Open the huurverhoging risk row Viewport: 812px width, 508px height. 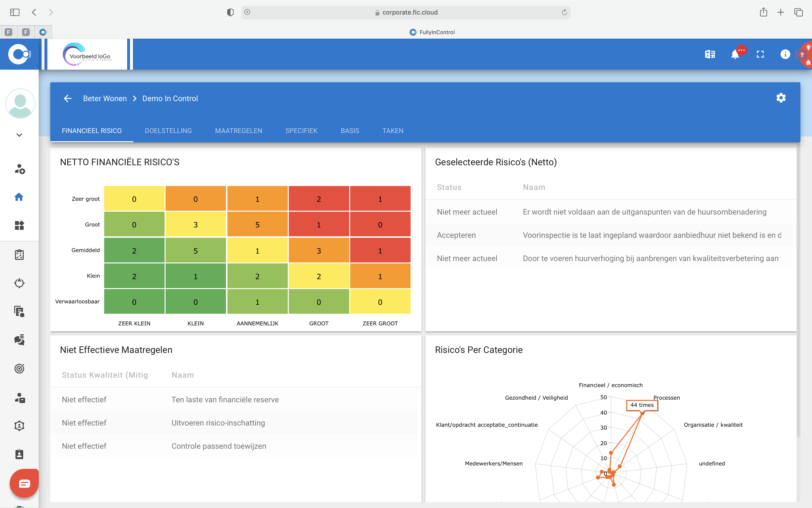(x=609, y=258)
